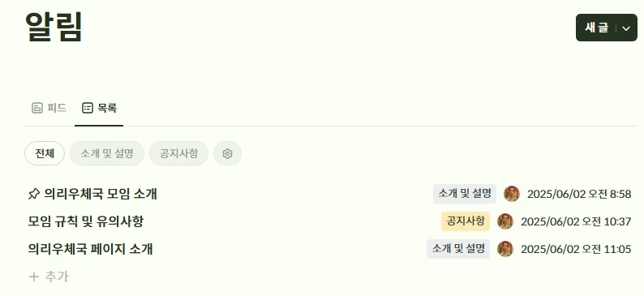
Task: Click the 새 글 button
Action: coord(596,28)
